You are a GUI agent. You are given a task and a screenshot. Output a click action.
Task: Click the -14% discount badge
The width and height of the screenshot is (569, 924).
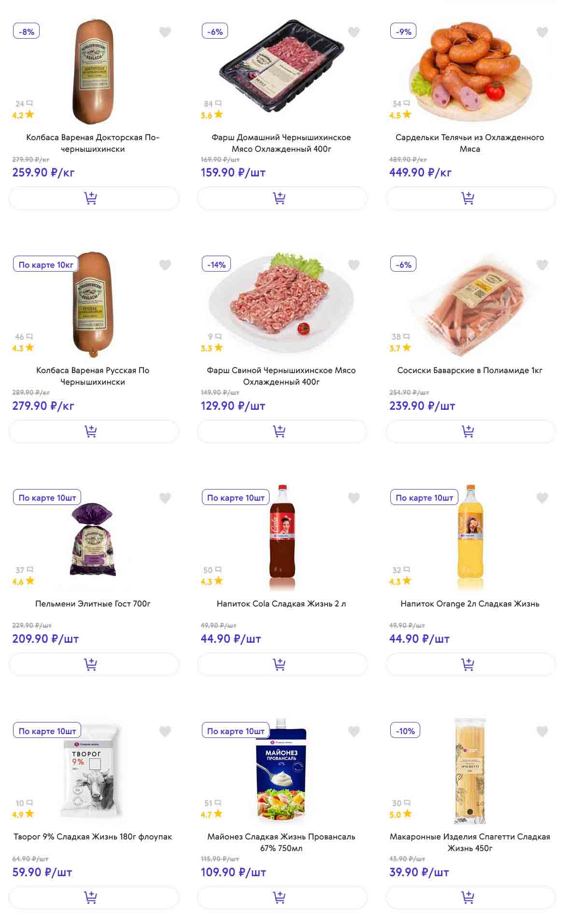tap(216, 265)
